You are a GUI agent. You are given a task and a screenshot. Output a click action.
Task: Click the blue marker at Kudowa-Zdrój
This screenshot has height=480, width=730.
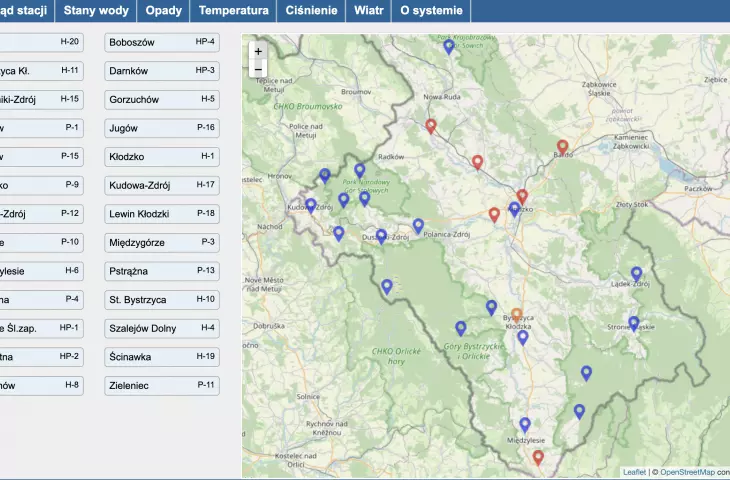[311, 206]
